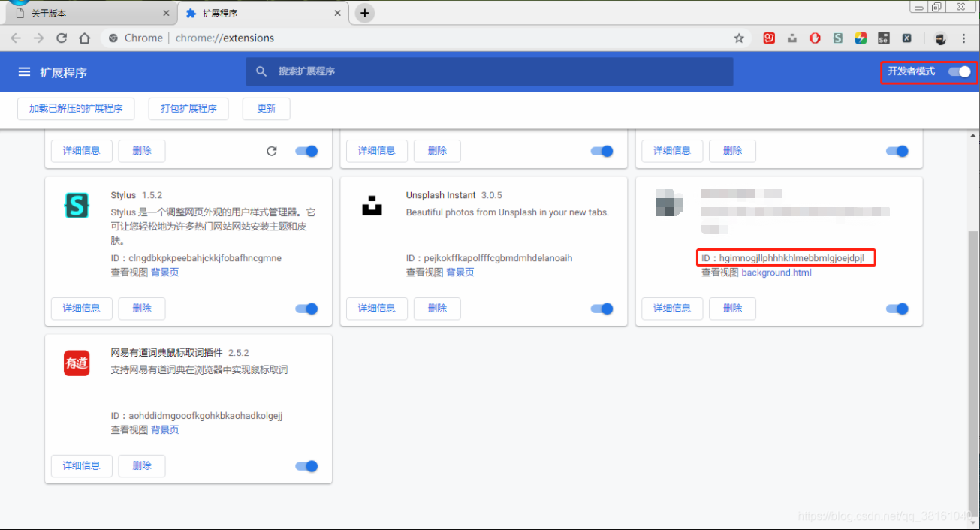Open Chrome's three-dot menu

[964, 38]
